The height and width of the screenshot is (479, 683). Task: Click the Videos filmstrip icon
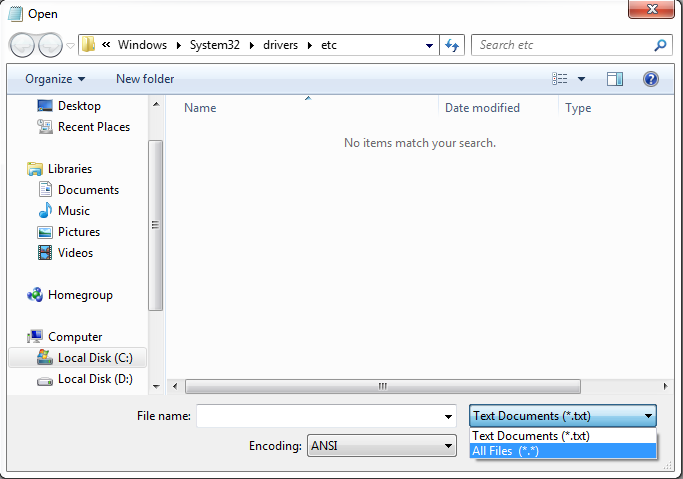pyautogui.click(x=45, y=253)
